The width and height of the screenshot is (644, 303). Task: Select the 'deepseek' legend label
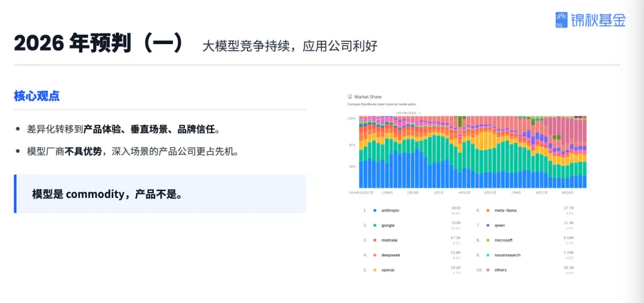click(391, 255)
